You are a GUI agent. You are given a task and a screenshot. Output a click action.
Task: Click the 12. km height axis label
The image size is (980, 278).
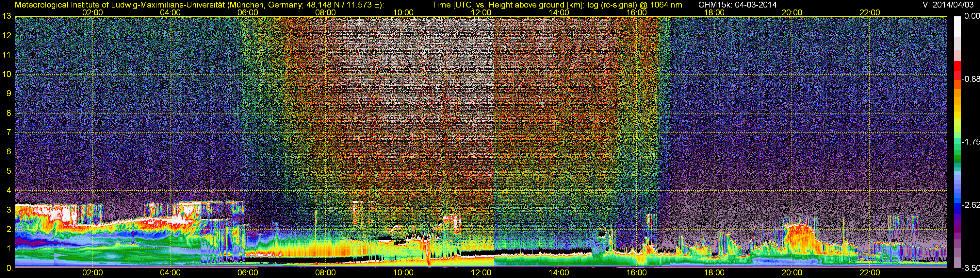(8, 35)
